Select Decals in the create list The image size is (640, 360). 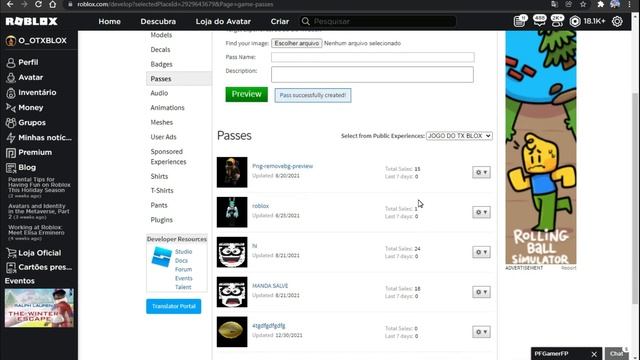click(x=160, y=49)
